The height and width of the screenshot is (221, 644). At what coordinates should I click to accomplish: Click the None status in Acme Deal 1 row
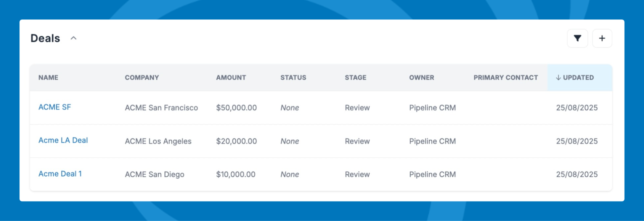(290, 175)
